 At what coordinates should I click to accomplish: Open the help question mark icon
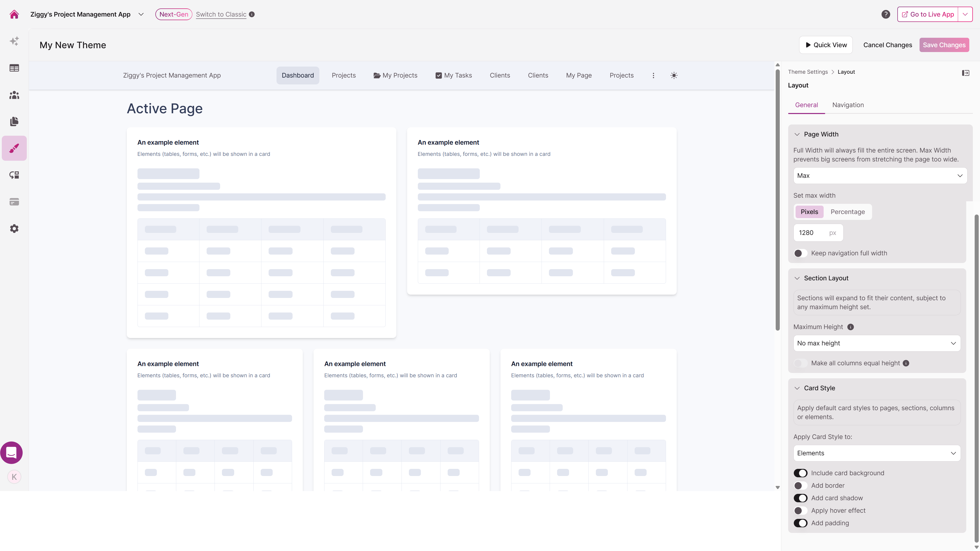886,15
